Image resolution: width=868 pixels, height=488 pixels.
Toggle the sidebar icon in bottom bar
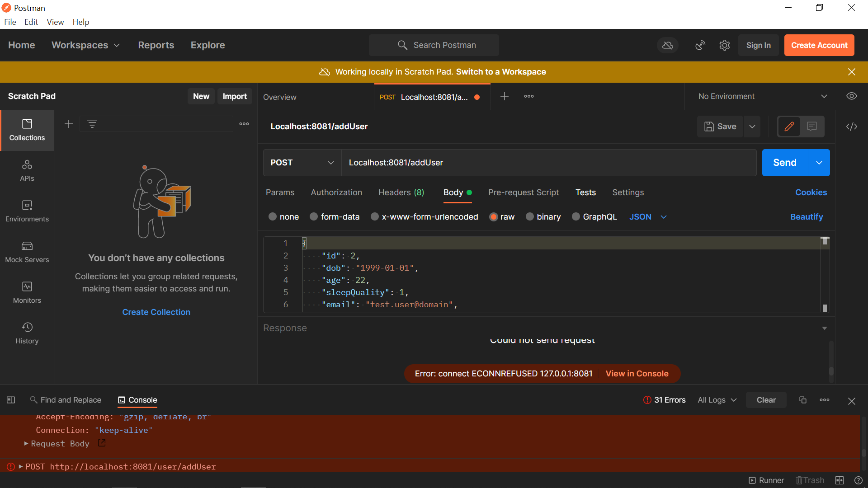11,400
